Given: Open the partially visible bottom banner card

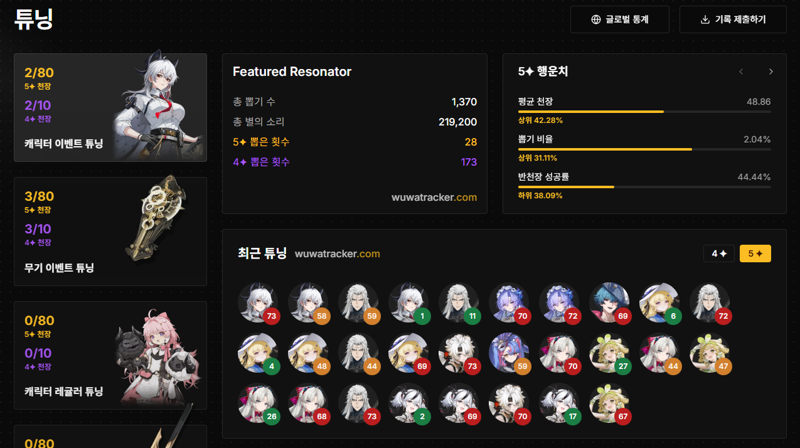Looking at the screenshot, I should (110, 437).
